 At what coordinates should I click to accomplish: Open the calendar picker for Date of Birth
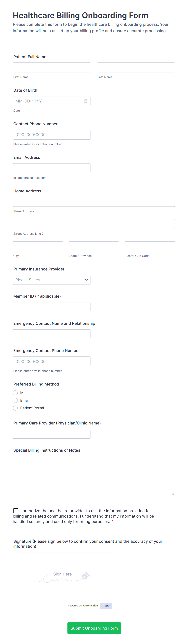pyautogui.click(x=86, y=101)
